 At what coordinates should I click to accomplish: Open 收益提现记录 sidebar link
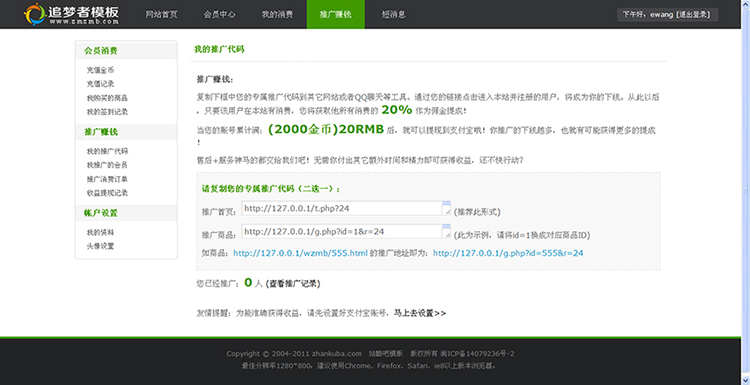click(x=107, y=193)
